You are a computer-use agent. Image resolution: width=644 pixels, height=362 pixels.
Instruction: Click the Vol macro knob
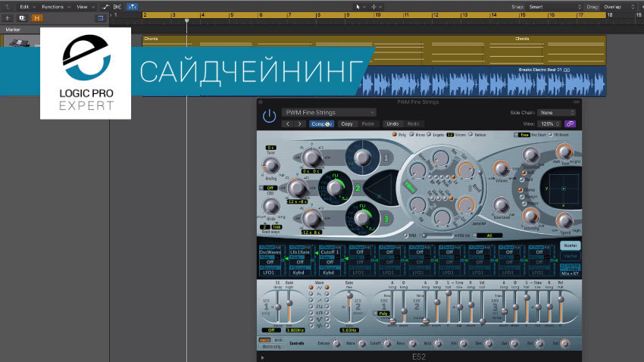tap(564, 344)
